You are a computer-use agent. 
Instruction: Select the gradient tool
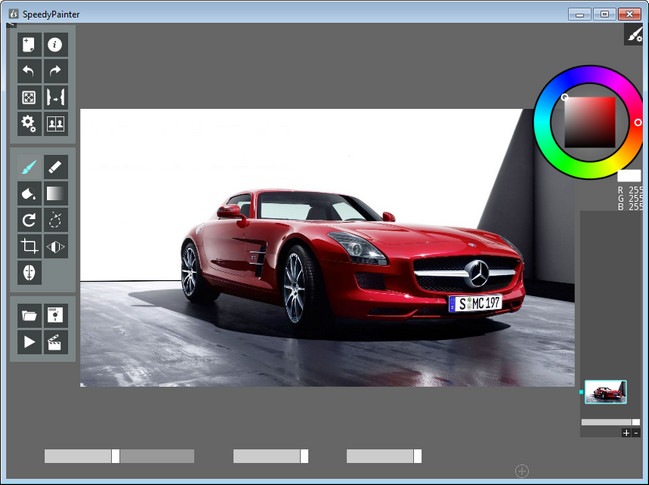(56, 193)
